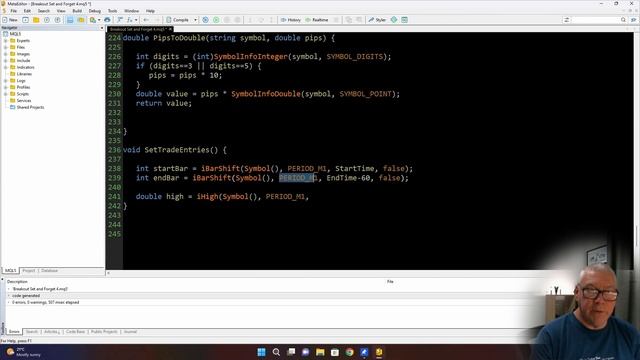Click line 241 with iHigh call
Image resolution: width=640 pixels, height=360 pixels.
click(x=222, y=197)
